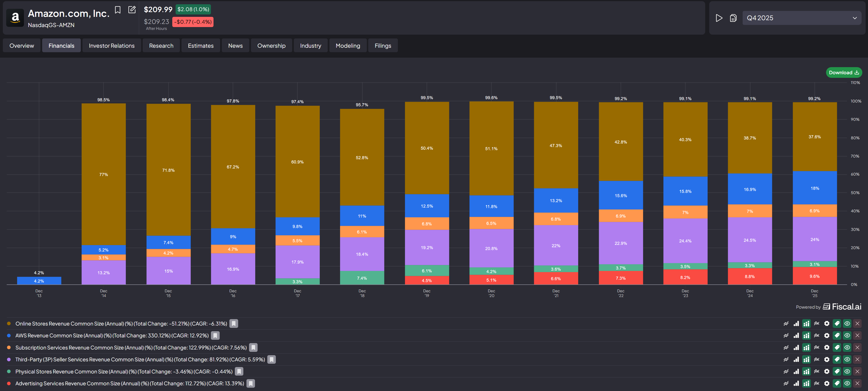
Task: Click the bookmark icon beside Amazon.com, Inc.
Action: click(x=118, y=10)
